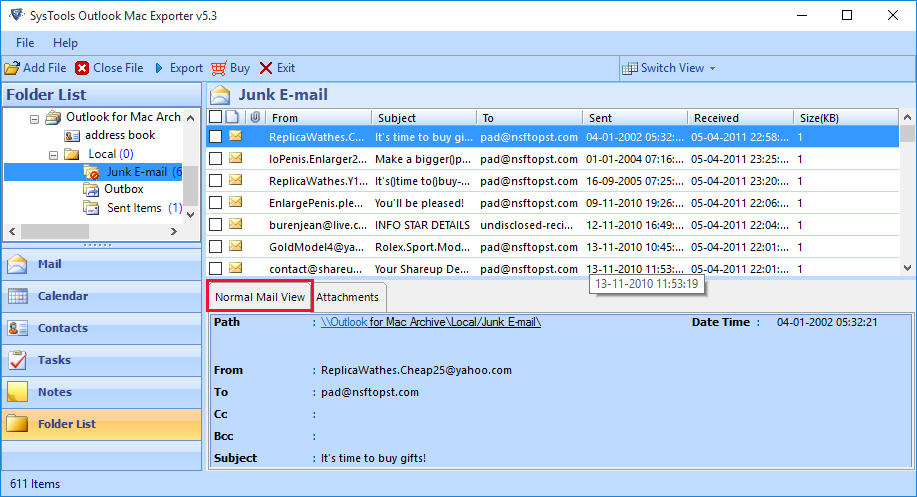Open the Help menu
Screen dimensions: 917x497
coord(65,43)
